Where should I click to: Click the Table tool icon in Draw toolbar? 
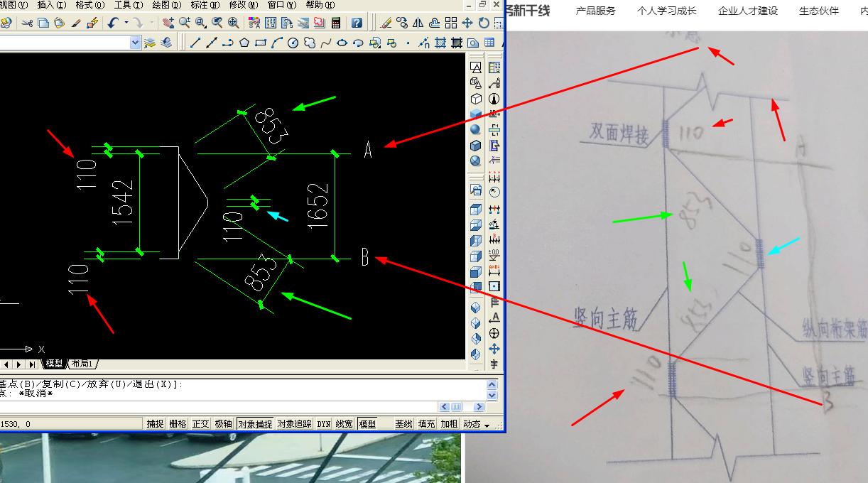point(489,43)
